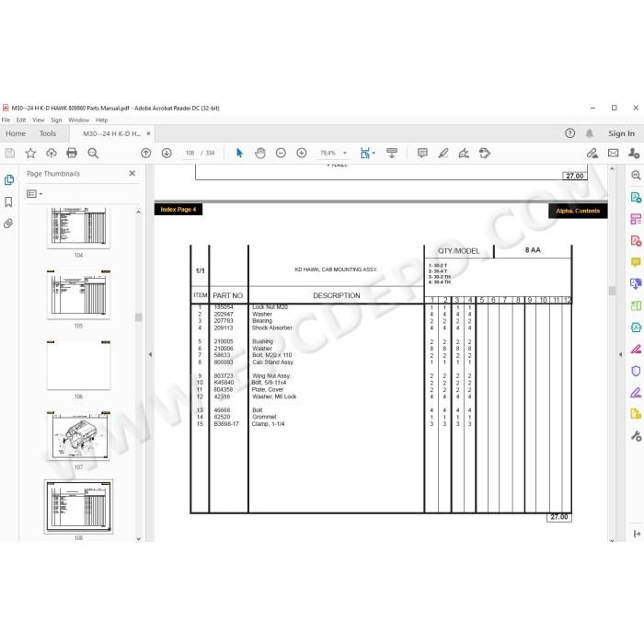Click the Index Page 4 button
Viewport: 644px width, 644px height.
point(178,210)
